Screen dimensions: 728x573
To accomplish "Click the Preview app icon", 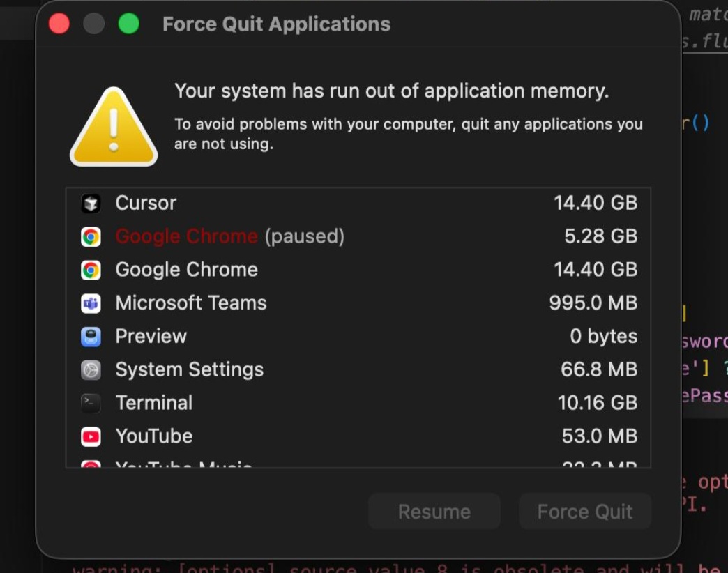I will pyautogui.click(x=91, y=337).
